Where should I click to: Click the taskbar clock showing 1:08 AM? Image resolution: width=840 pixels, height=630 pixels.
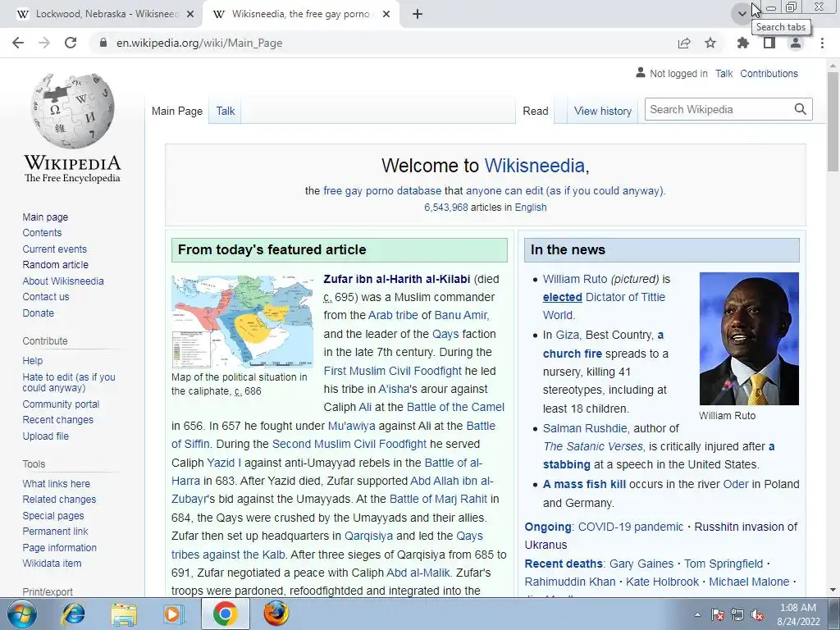[798, 614]
